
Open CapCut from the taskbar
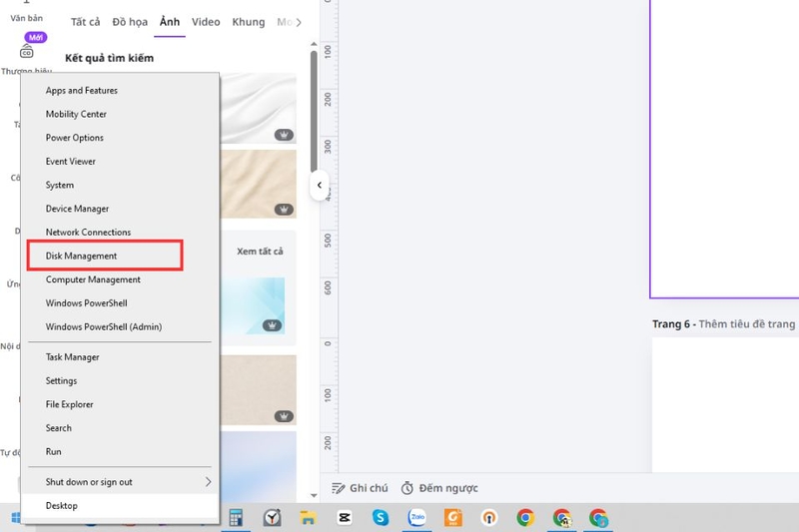tap(345, 518)
